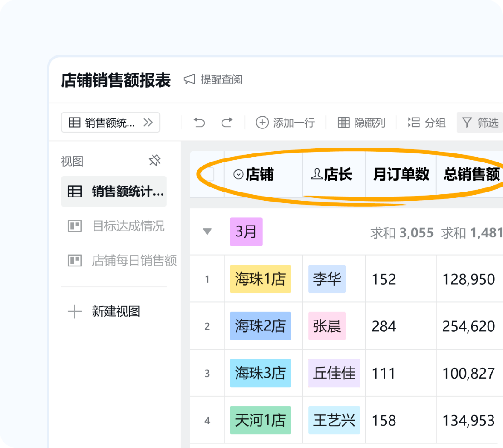The height and width of the screenshot is (448, 503).
Task: Collapse the 3月 group triangle
Action: pyautogui.click(x=207, y=232)
